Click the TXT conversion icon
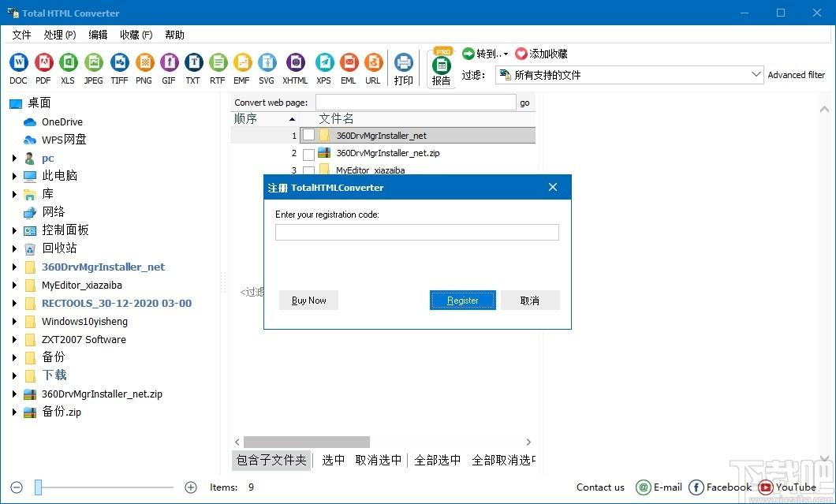 point(193,62)
